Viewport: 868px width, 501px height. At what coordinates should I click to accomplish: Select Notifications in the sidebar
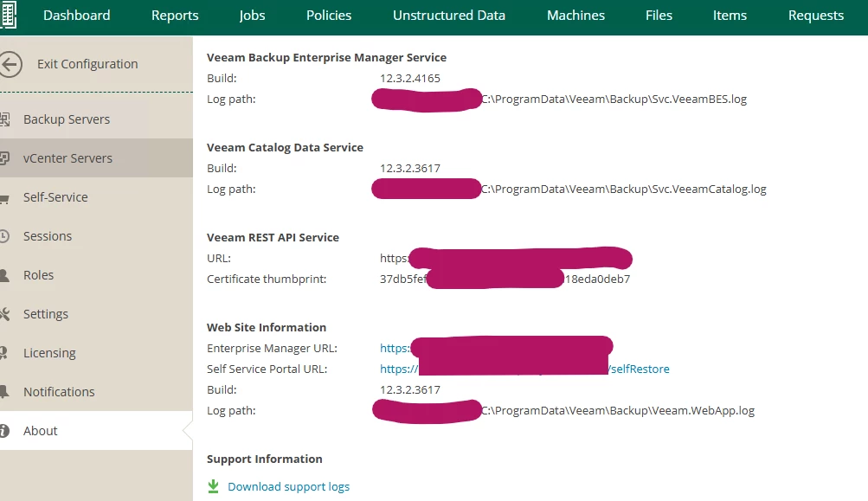(x=96, y=391)
